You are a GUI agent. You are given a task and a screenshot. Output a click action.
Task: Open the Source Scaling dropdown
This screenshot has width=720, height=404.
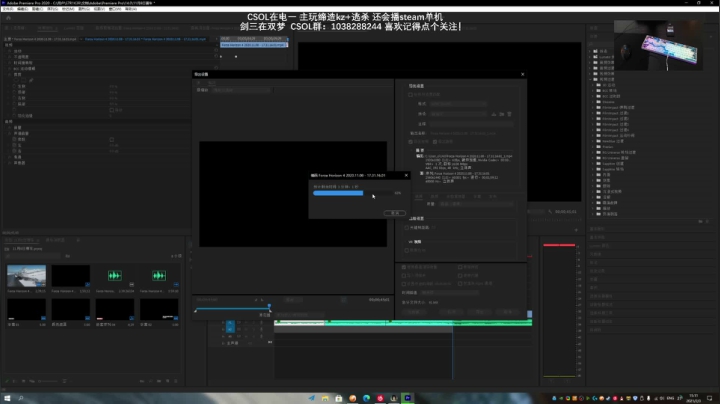point(241,90)
